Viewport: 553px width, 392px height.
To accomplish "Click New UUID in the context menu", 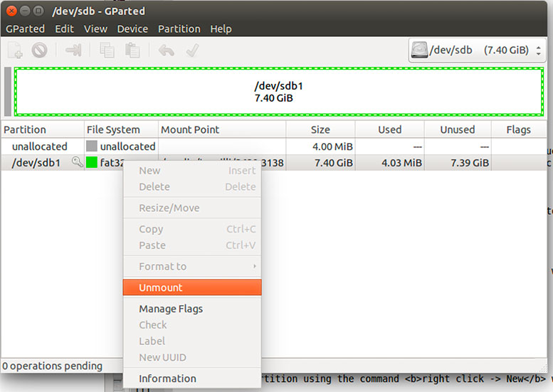I will tap(192, 357).
